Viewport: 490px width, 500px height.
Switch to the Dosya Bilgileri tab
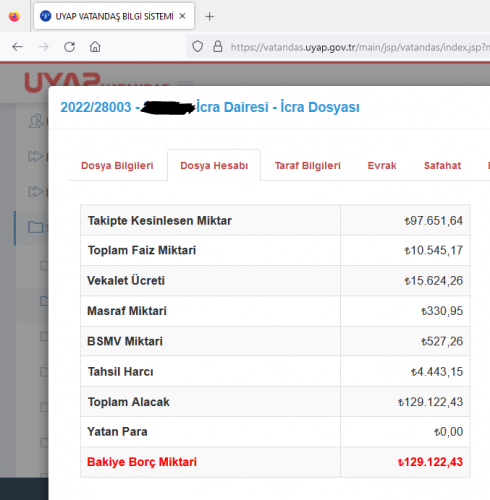pyautogui.click(x=117, y=166)
